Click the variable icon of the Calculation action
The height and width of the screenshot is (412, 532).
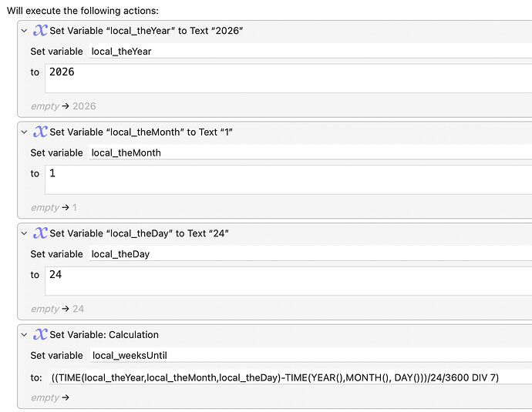click(x=40, y=334)
